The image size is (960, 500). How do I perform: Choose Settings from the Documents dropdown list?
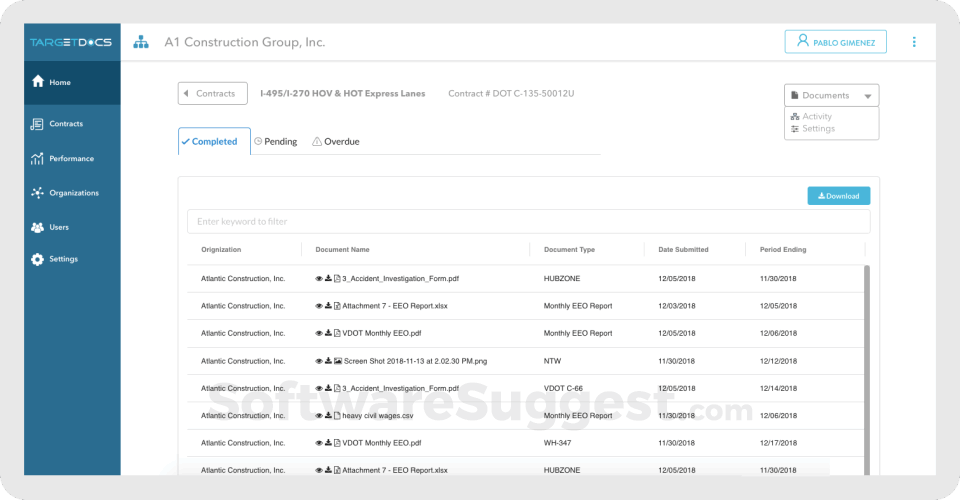(x=817, y=129)
